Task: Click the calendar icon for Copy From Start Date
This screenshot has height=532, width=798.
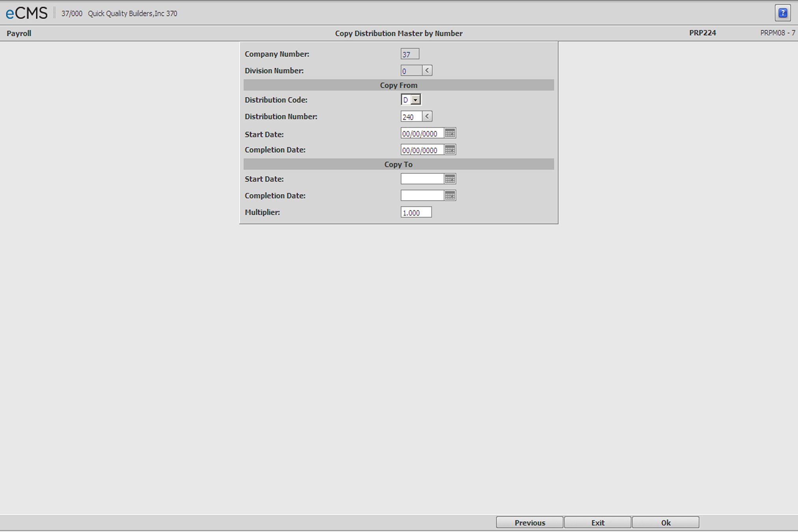Action: (x=450, y=133)
